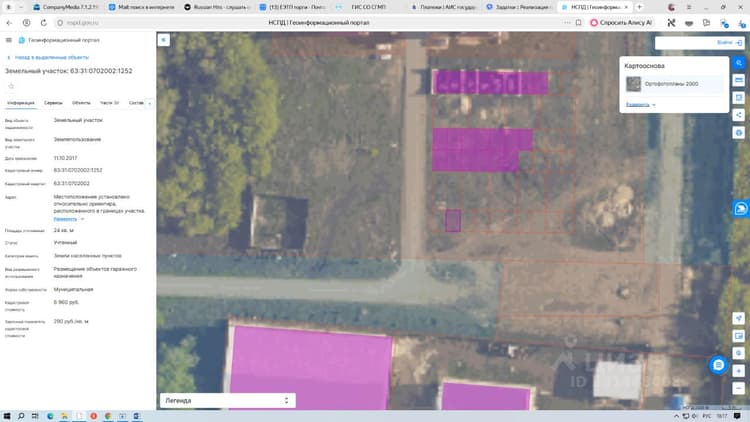Collapse the left info panel using the map corner button
The image size is (750, 422).
tap(164, 40)
